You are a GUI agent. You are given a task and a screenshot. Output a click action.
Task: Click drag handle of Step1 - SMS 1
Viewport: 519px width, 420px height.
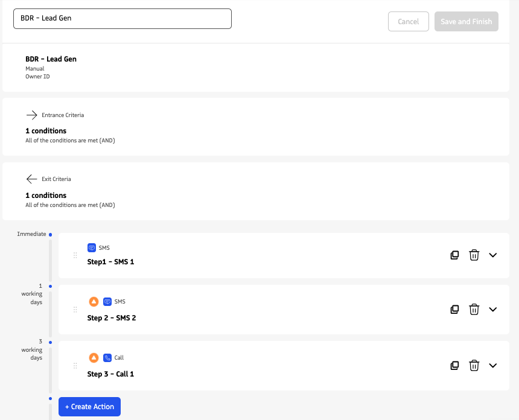75,255
